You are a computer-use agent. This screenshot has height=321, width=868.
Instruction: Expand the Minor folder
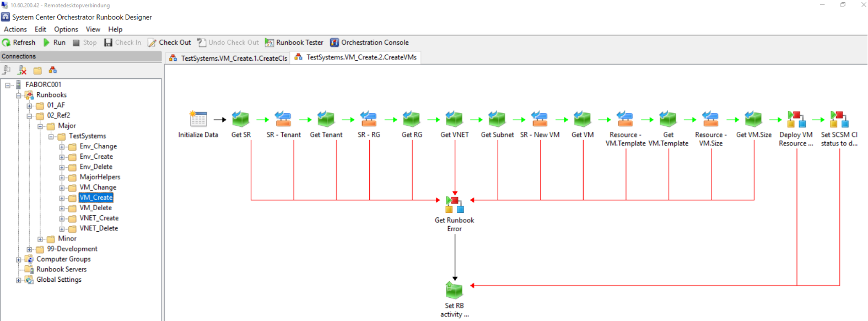coord(40,239)
